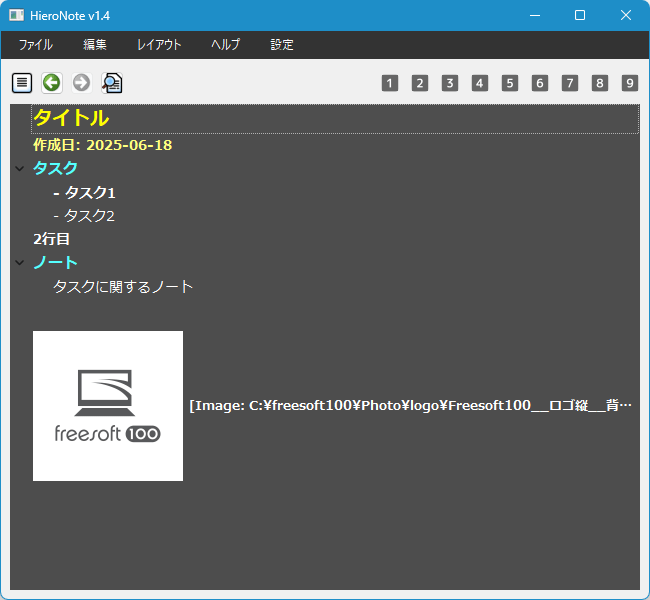The image size is (650, 600).
Task: Select the - タスク2 line
Action: click(x=84, y=216)
